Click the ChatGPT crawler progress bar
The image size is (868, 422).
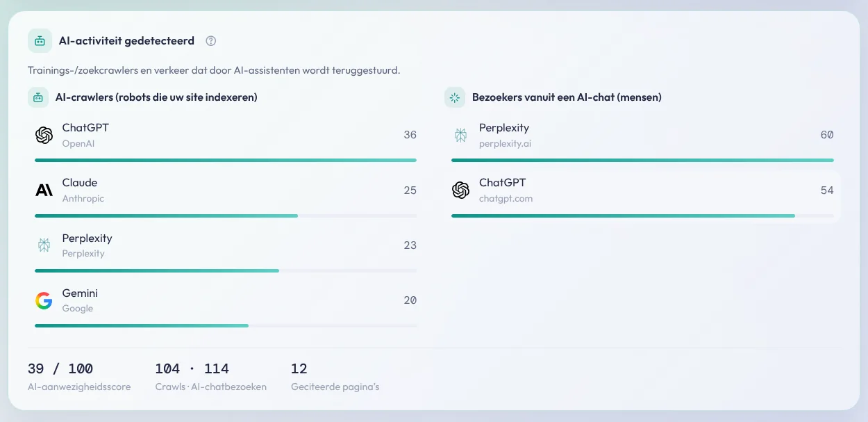coord(226,161)
